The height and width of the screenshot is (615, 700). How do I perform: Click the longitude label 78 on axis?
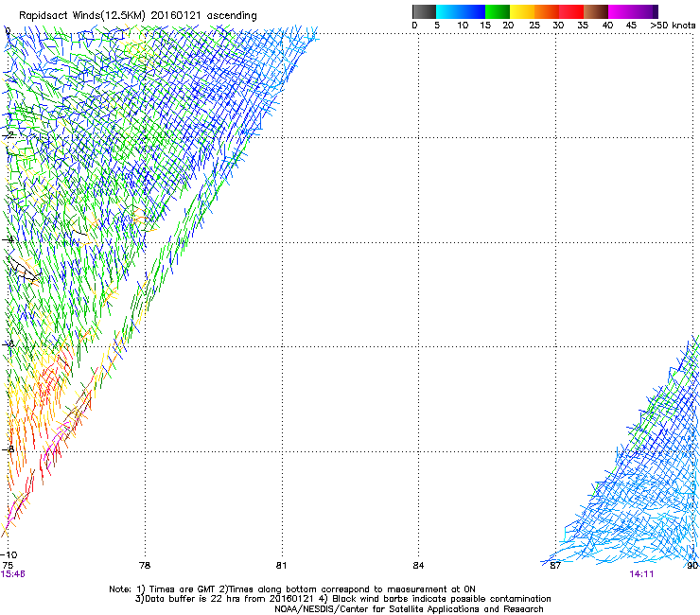[x=145, y=566]
